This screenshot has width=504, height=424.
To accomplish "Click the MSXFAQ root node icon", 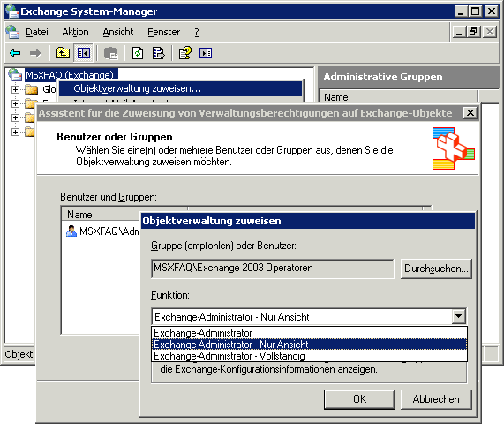I will click(15, 74).
